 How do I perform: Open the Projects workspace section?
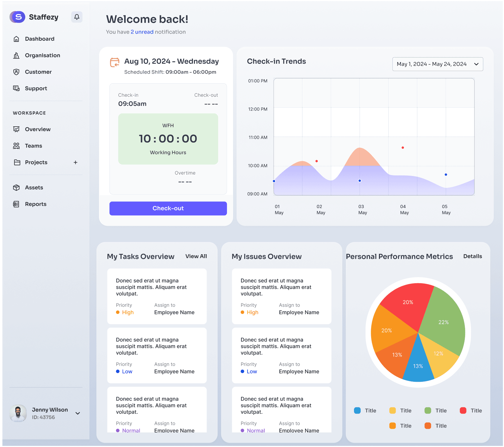click(36, 162)
